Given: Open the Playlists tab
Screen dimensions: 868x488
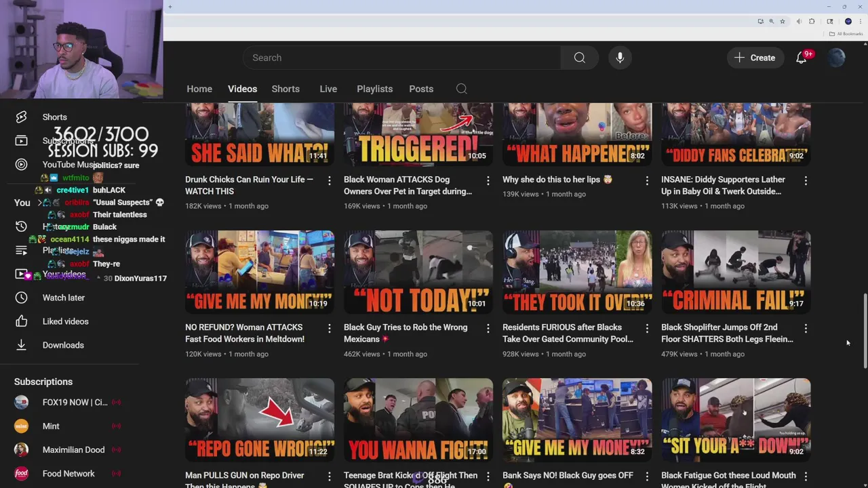Looking at the screenshot, I should point(375,89).
